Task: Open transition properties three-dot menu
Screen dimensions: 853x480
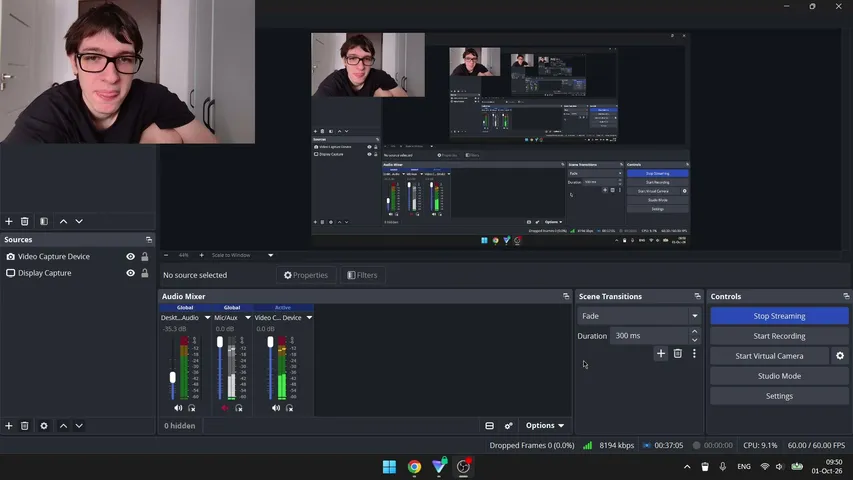Action: click(694, 354)
